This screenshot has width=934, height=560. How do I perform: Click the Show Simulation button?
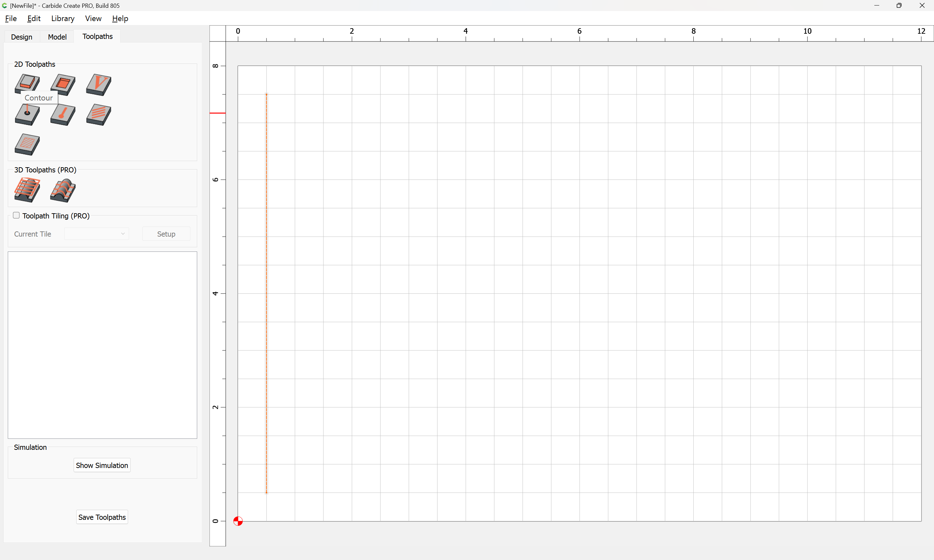click(102, 465)
